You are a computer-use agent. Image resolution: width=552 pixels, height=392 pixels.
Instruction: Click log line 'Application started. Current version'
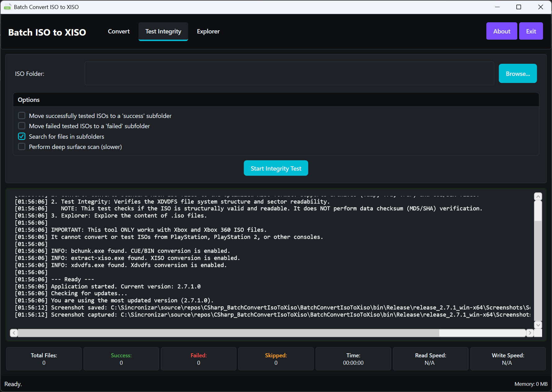pos(108,286)
